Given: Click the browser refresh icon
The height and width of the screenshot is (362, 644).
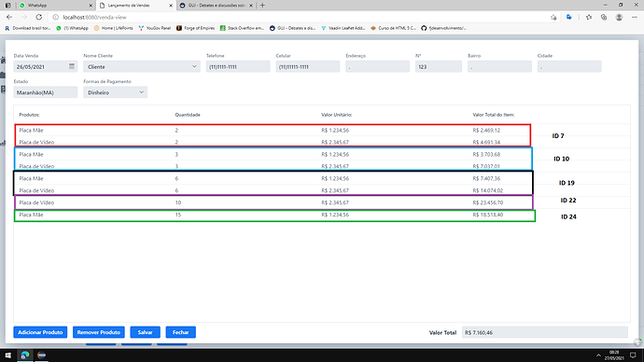Looking at the screenshot, I should tap(39, 17).
